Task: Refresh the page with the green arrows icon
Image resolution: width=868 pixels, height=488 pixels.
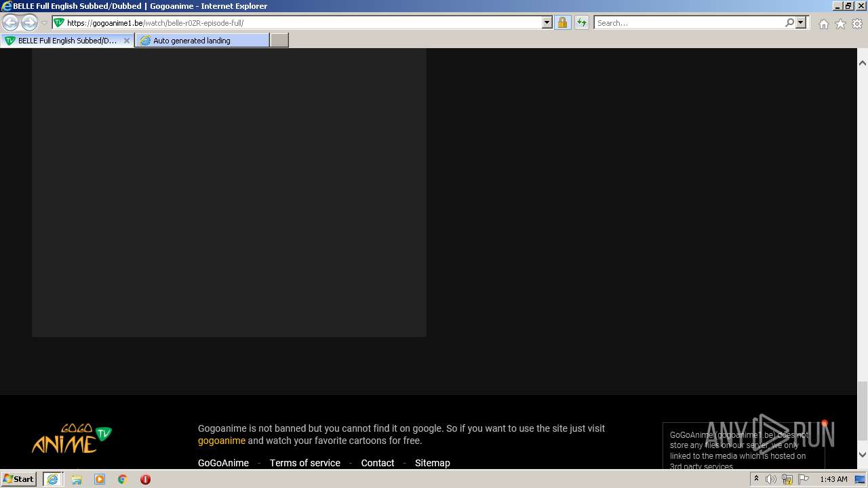Action: [581, 22]
